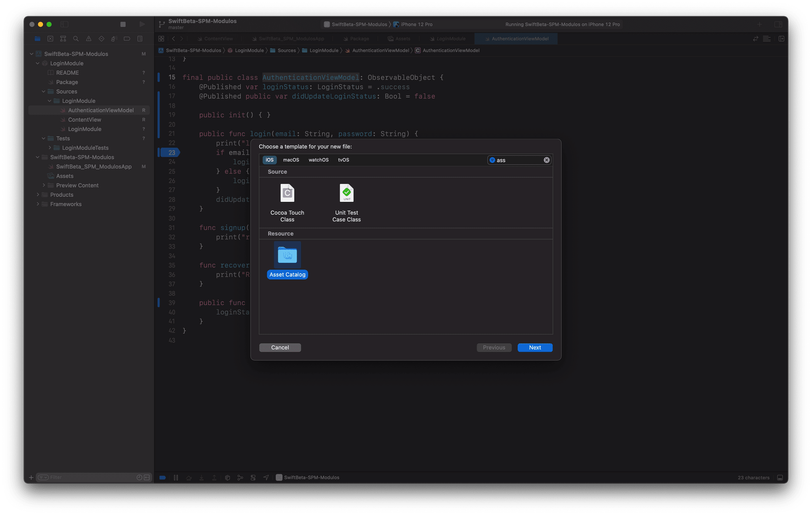The width and height of the screenshot is (812, 515).
Task: Choose Unit Test Case Class template
Action: (x=347, y=203)
